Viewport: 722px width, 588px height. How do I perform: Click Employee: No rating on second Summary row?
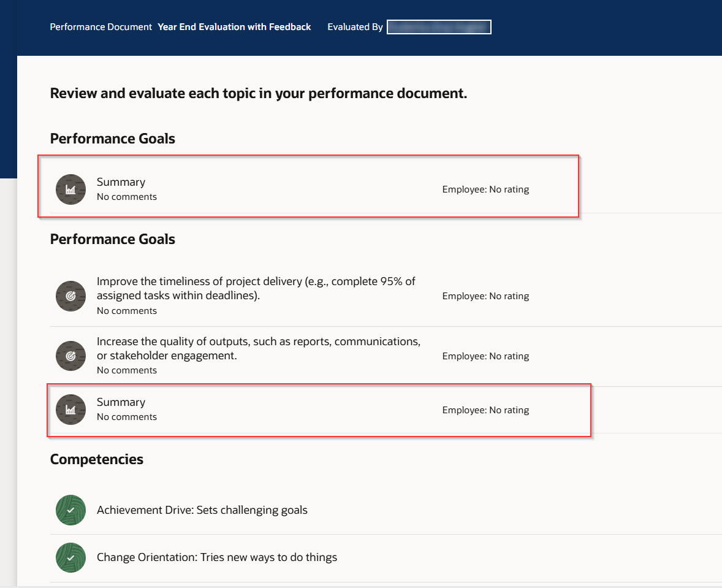pos(485,410)
